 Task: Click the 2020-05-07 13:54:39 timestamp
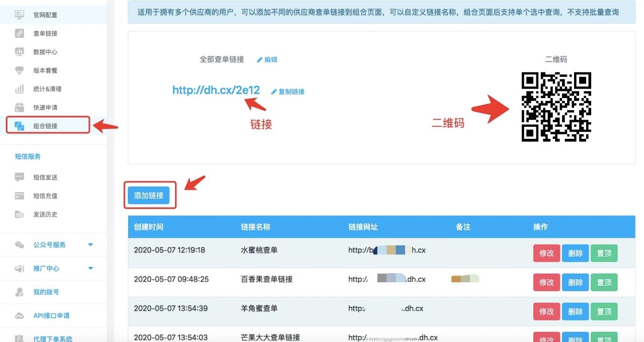pos(171,308)
